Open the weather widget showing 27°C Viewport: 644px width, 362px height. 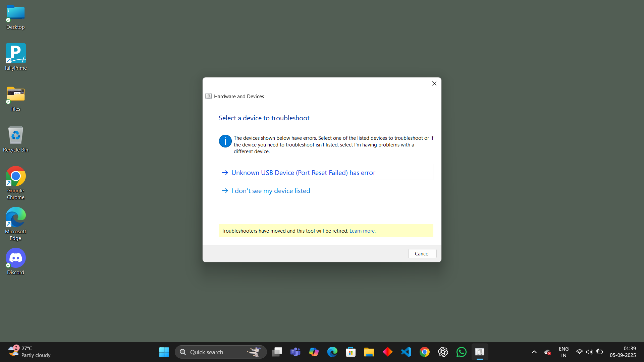tap(30, 352)
